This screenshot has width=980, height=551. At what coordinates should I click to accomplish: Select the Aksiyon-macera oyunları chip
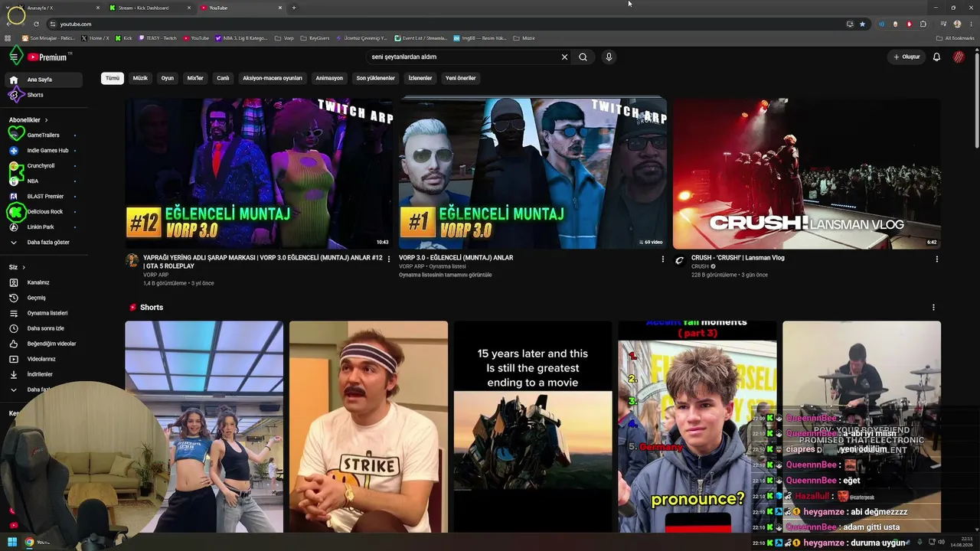pos(273,78)
